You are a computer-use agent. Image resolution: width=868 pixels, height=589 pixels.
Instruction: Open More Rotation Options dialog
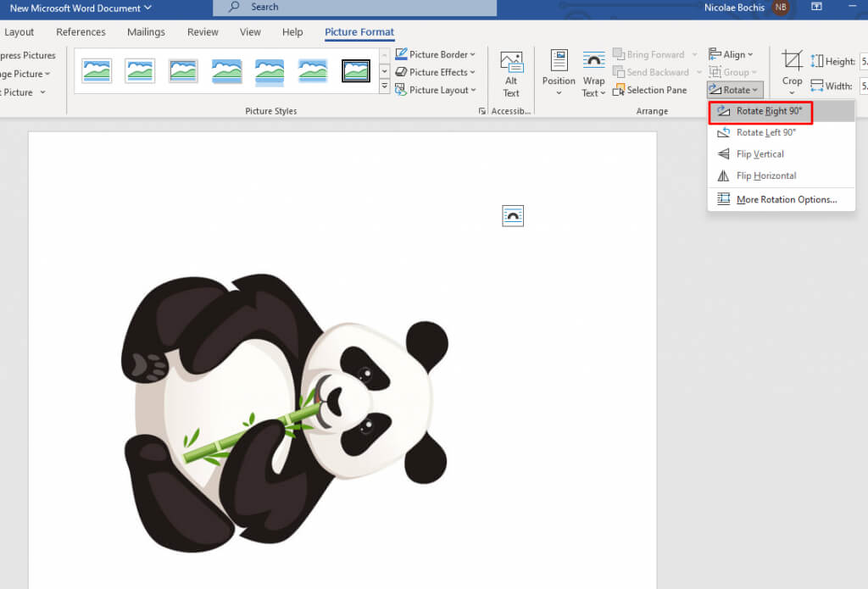point(786,200)
